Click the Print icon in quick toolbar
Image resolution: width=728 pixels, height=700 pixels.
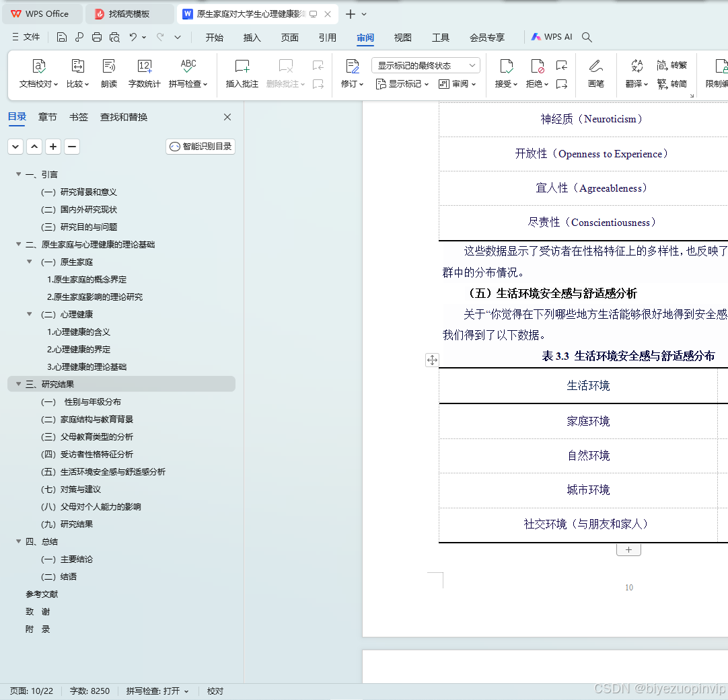97,37
